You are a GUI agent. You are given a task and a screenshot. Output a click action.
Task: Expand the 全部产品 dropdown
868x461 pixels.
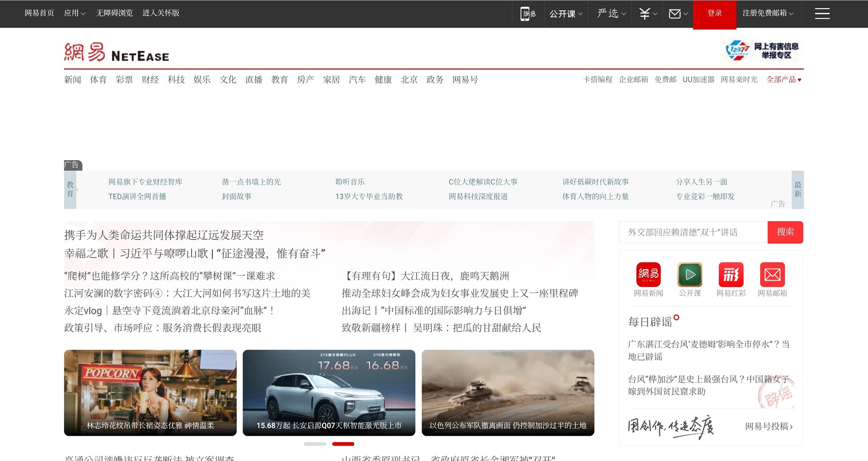[x=784, y=80]
